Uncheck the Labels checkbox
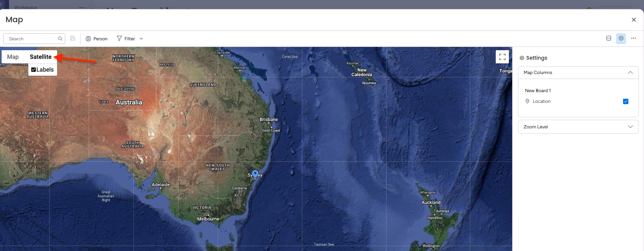 [x=34, y=70]
